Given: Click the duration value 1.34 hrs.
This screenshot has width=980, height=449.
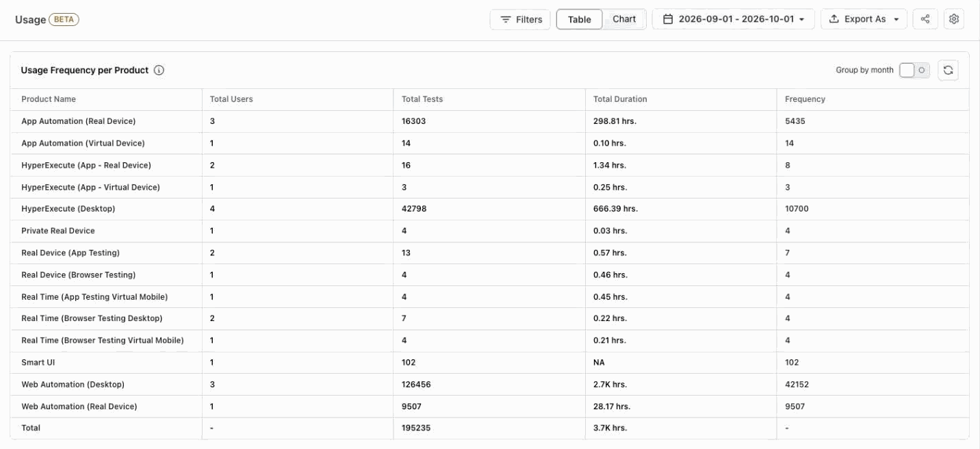Looking at the screenshot, I should coord(610,165).
